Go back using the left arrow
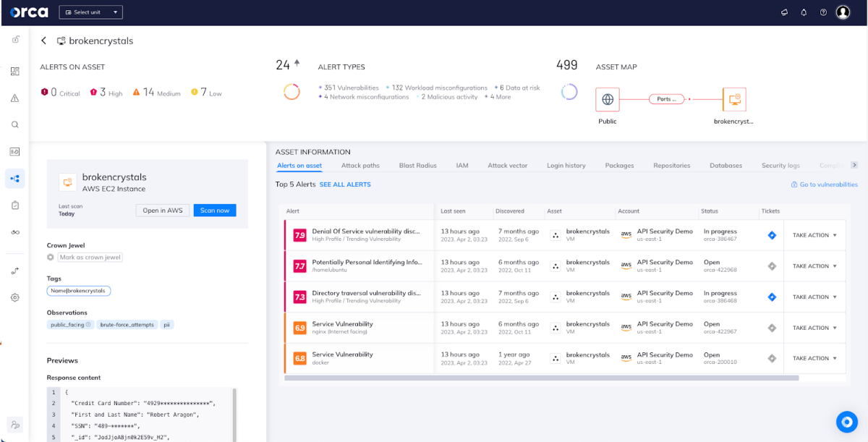This screenshot has width=868, height=442. pyautogui.click(x=44, y=41)
